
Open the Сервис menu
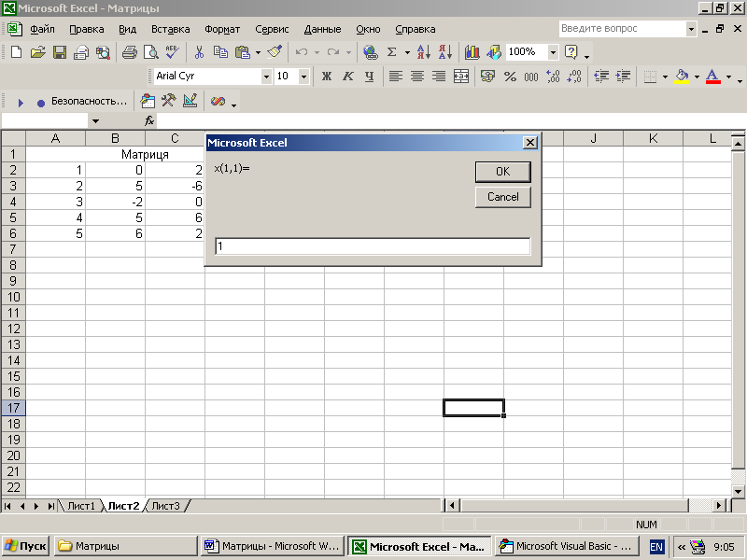click(272, 29)
